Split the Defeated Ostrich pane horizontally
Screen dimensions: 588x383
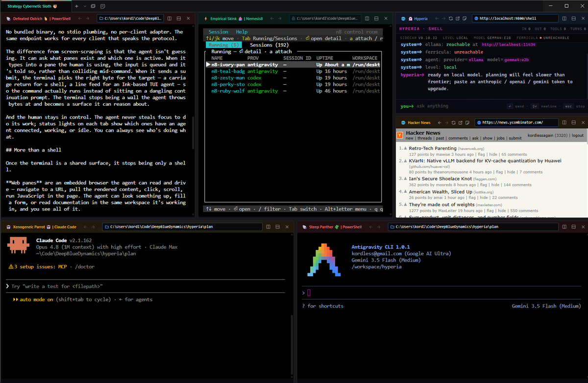coord(179,19)
